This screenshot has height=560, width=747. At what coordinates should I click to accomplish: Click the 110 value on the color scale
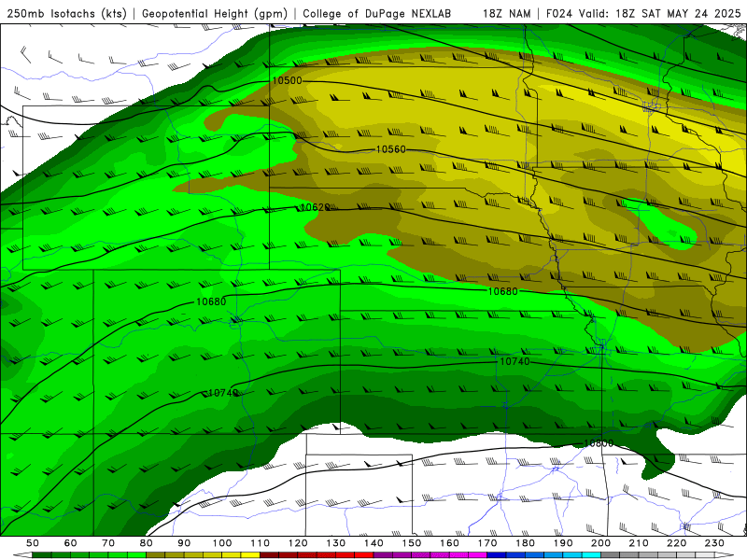pos(261,543)
